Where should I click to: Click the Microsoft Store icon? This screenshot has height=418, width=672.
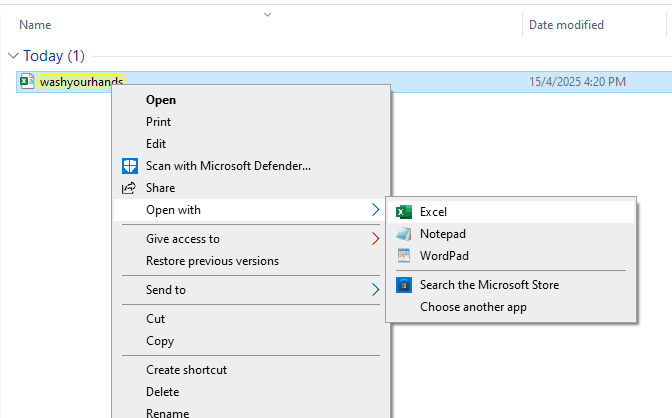[404, 285]
